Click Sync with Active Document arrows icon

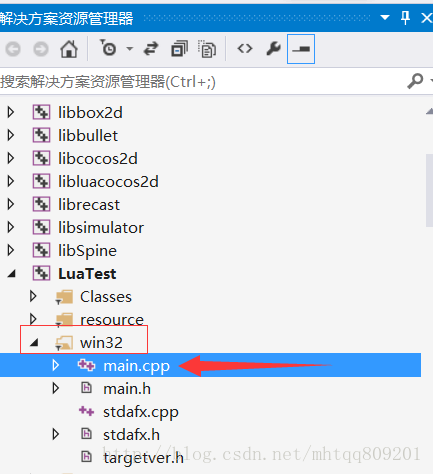click(x=151, y=49)
